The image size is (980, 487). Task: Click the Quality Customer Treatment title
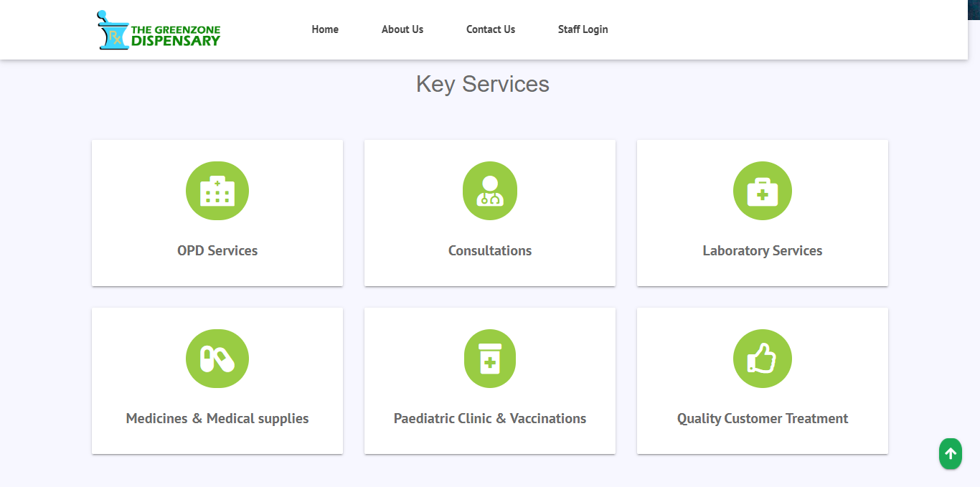(762, 418)
